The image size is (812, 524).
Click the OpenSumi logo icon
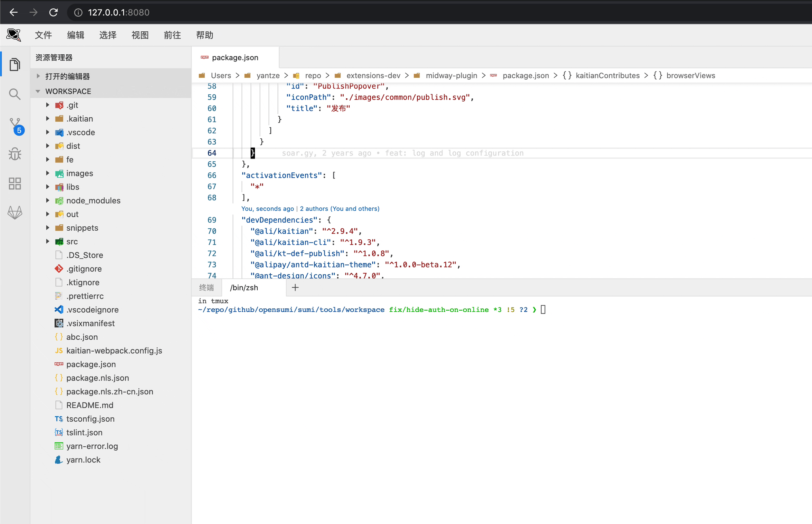click(x=13, y=35)
